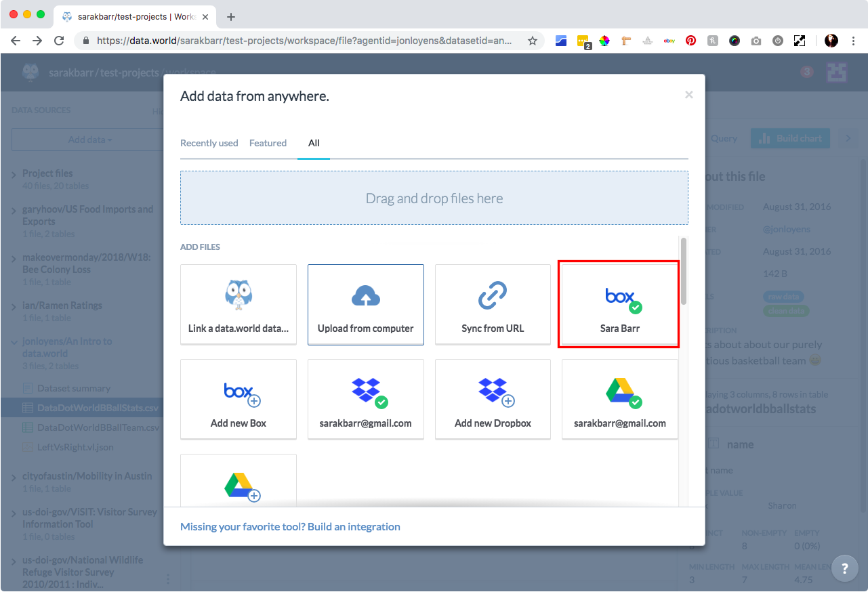Viewport: 868px width, 592px height.
Task: Reload the page
Action: [x=59, y=41]
